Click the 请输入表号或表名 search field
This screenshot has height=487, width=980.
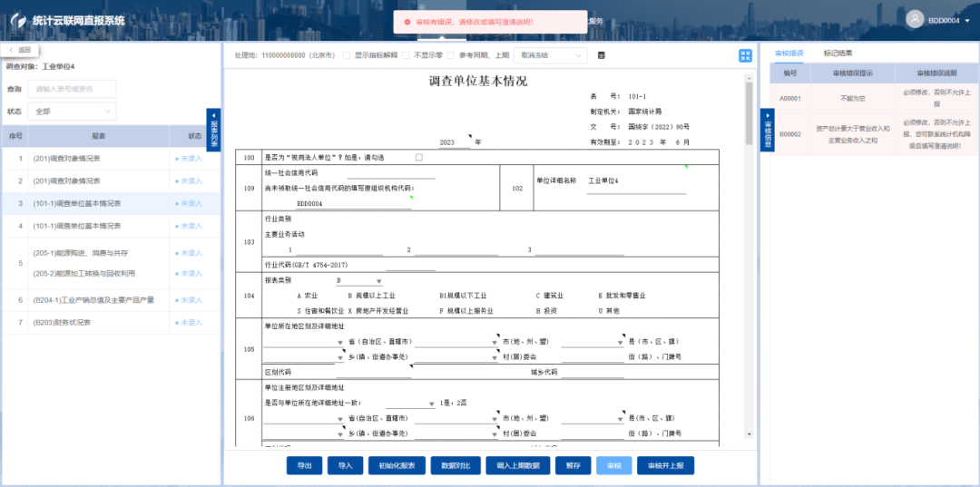click(x=72, y=89)
